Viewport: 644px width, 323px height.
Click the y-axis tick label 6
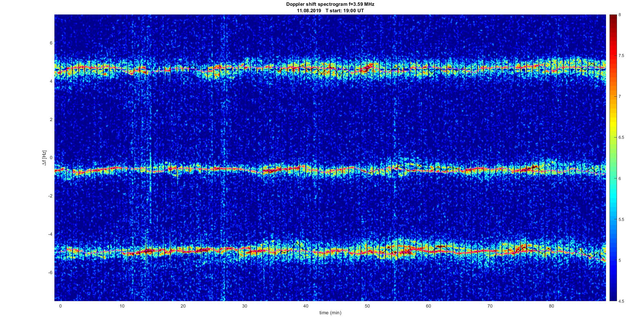click(51, 43)
